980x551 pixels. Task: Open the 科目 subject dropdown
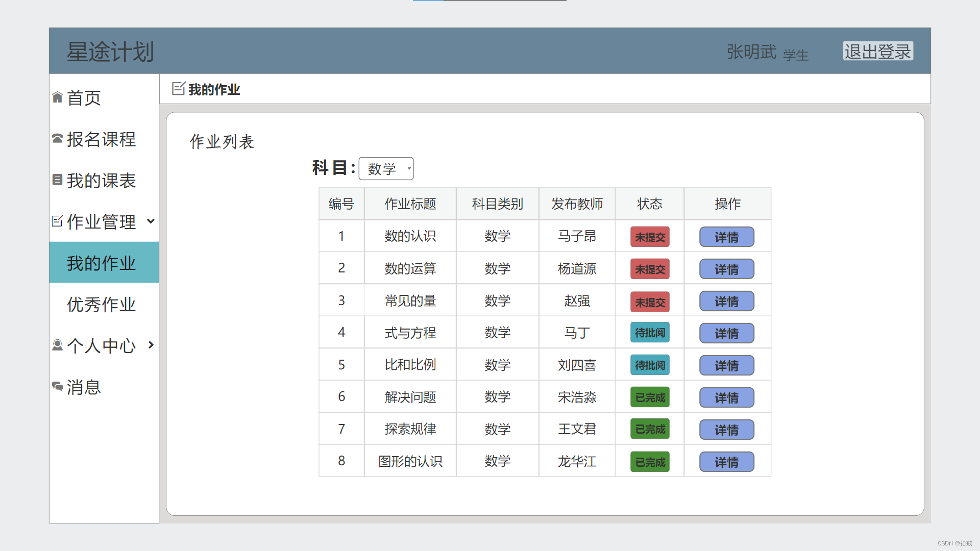386,168
